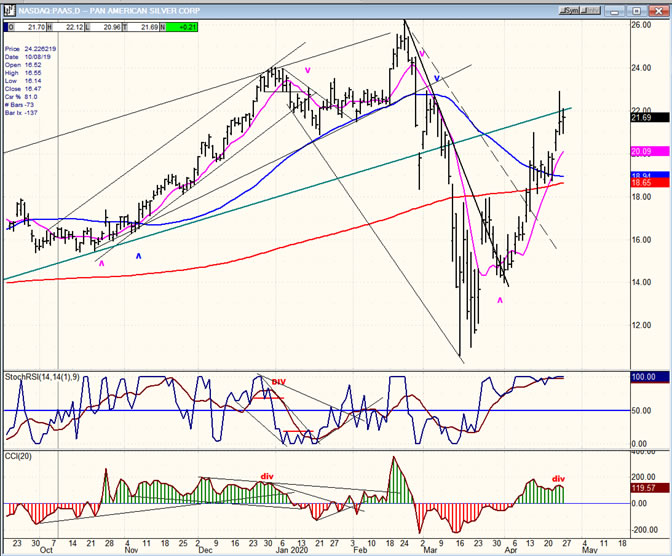
Task: Click the 24.00 price axis label
Action: tap(642, 68)
